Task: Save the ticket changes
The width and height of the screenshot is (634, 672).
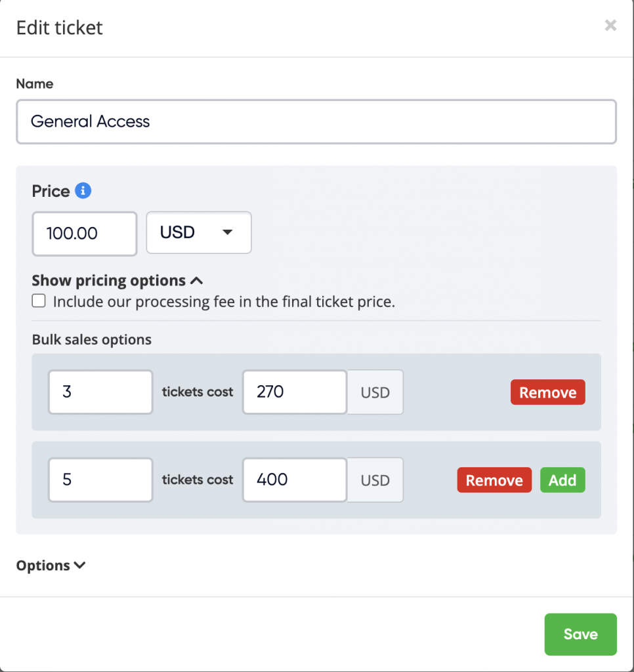Action: pyautogui.click(x=580, y=634)
